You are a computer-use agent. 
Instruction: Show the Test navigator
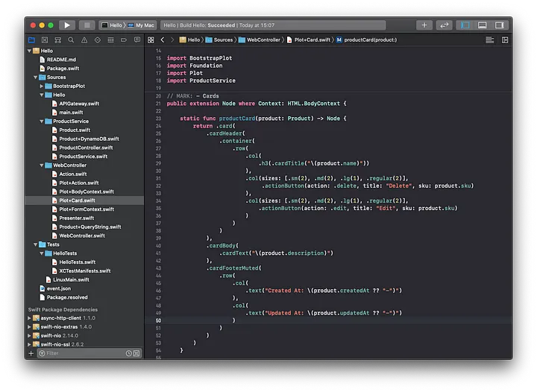pyautogui.click(x=98, y=40)
